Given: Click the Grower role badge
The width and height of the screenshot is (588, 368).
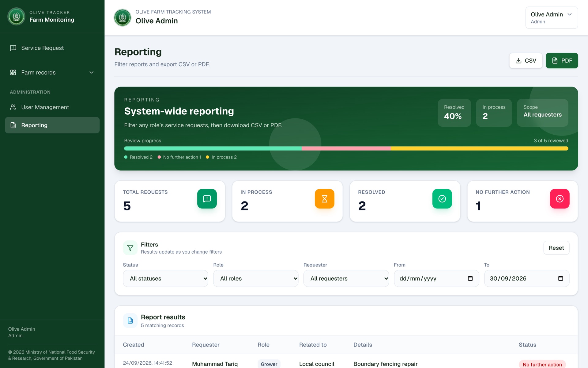Looking at the screenshot, I should click(x=269, y=364).
